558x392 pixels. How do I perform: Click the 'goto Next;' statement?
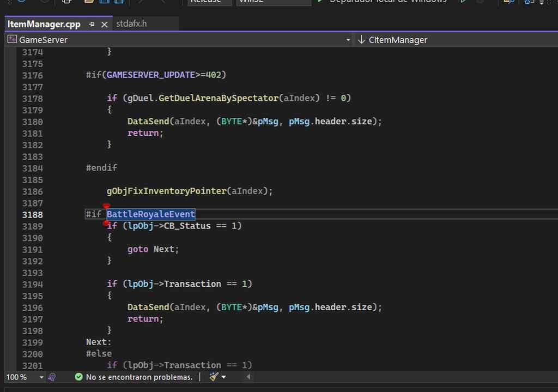coord(153,249)
